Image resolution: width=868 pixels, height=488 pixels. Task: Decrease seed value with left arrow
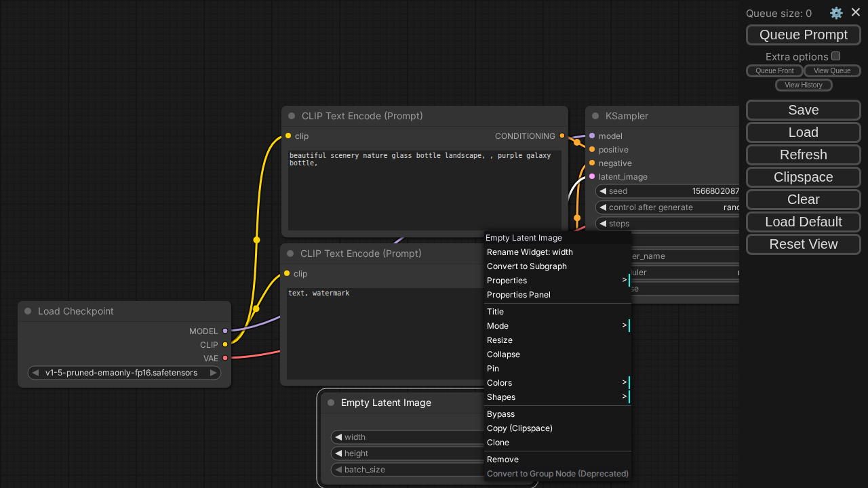(603, 191)
